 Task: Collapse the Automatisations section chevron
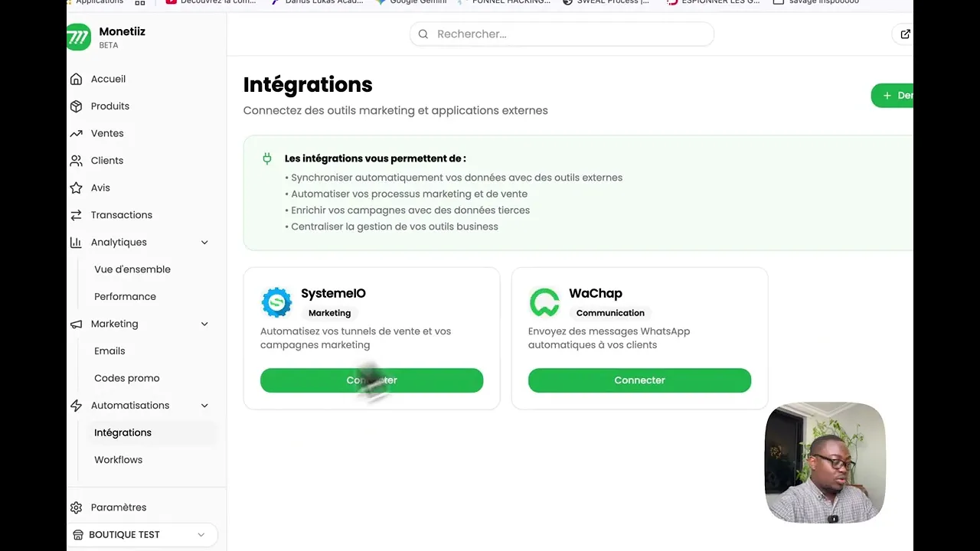pyautogui.click(x=204, y=406)
